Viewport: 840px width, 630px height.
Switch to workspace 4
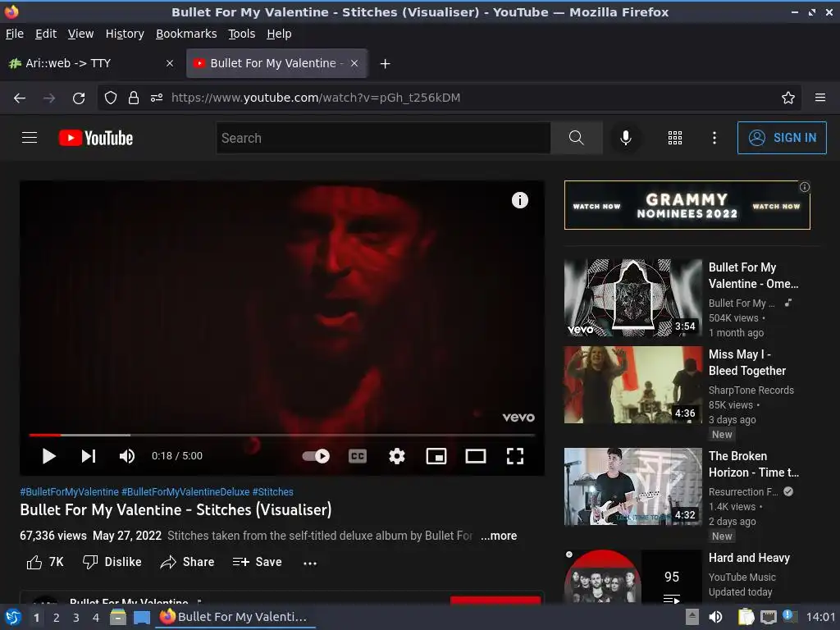click(x=95, y=618)
